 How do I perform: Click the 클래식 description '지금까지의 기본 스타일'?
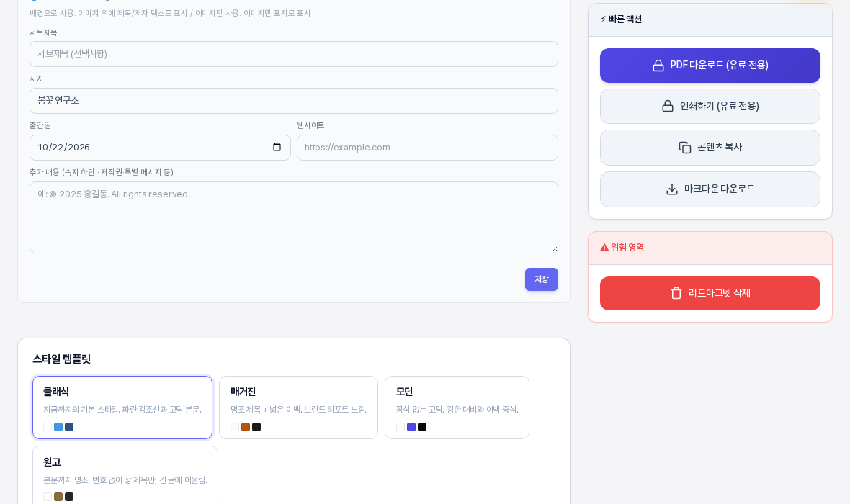(x=81, y=410)
